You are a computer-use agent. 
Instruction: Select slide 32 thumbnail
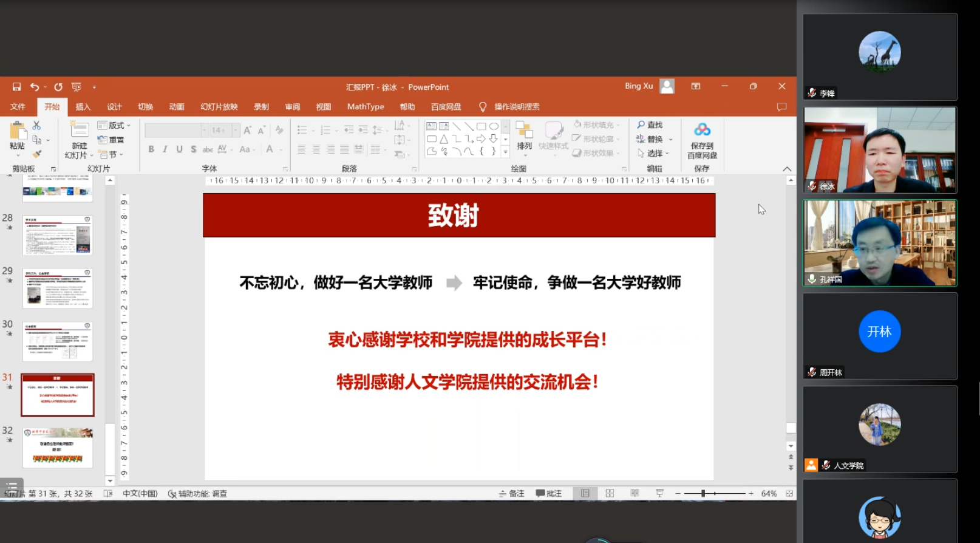tap(58, 448)
